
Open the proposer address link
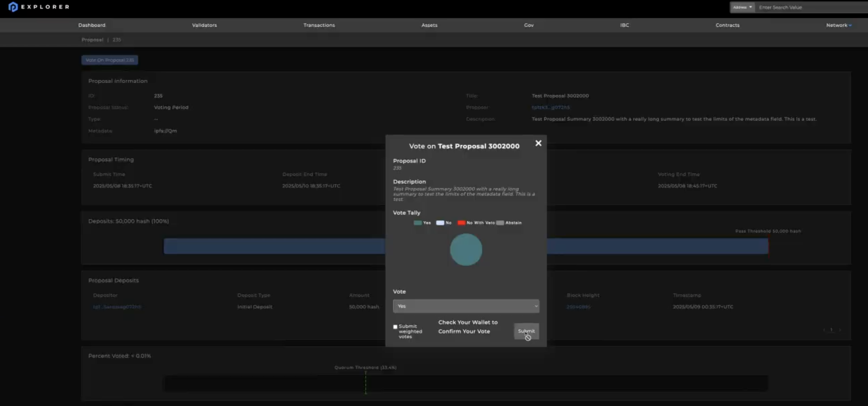(x=550, y=108)
